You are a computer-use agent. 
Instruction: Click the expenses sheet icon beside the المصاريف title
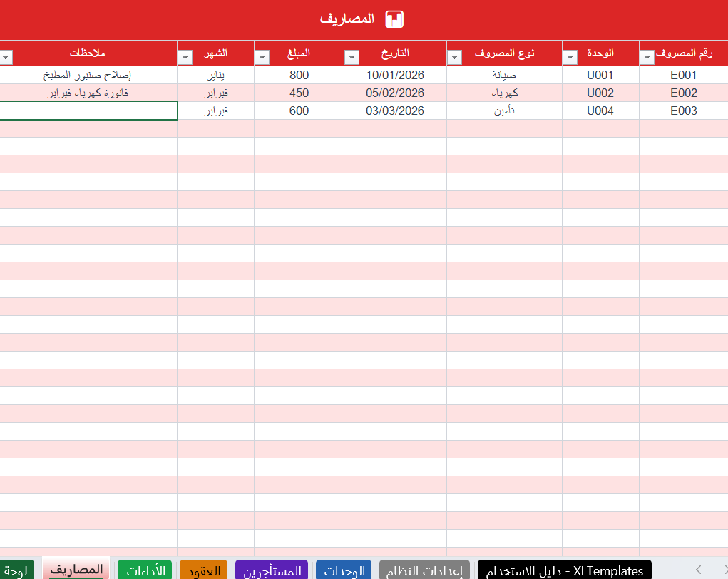click(394, 19)
